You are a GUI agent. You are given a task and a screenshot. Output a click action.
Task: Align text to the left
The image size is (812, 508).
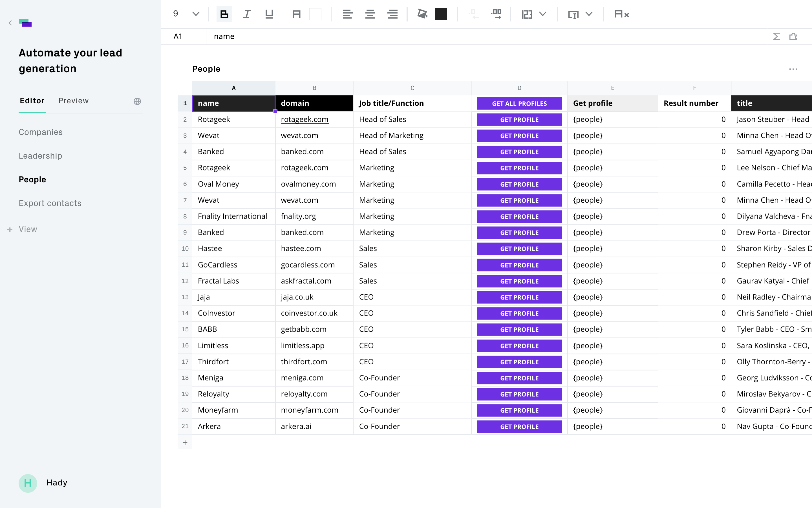(348, 14)
